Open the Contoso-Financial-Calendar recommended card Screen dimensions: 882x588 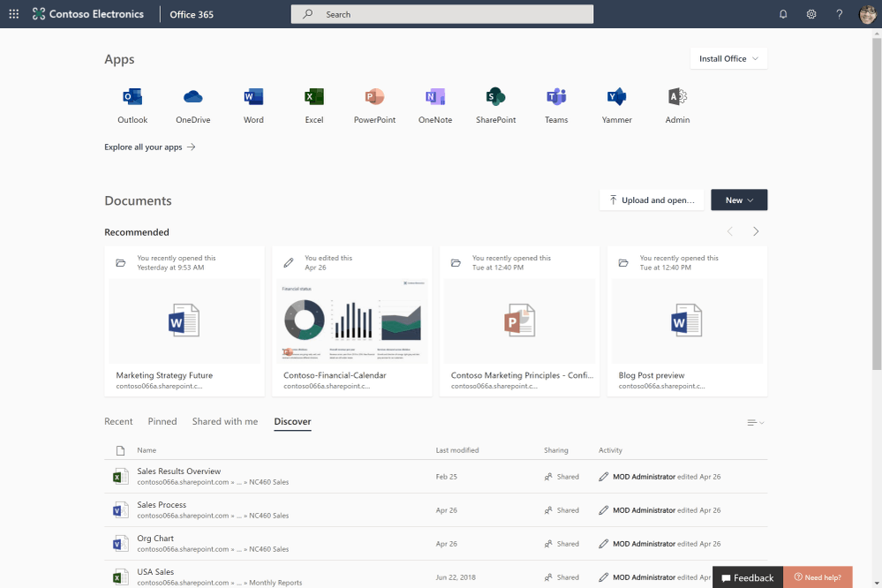351,321
